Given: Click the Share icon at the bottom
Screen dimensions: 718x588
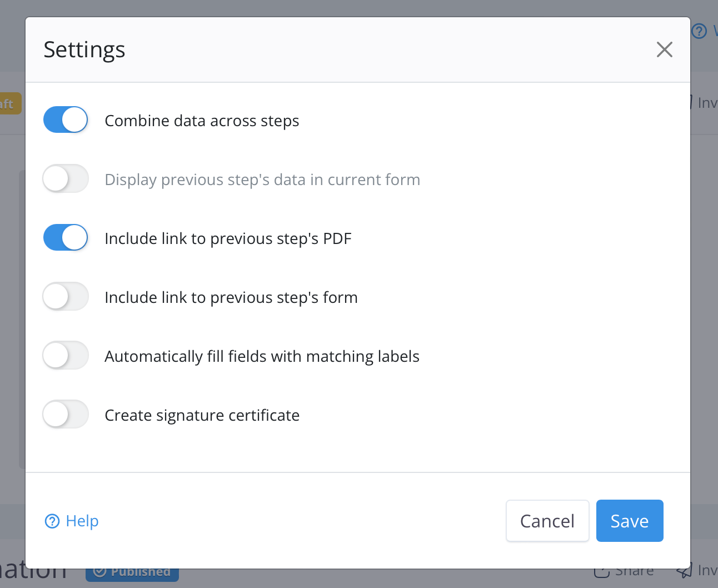Looking at the screenshot, I should pyautogui.click(x=602, y=572).
